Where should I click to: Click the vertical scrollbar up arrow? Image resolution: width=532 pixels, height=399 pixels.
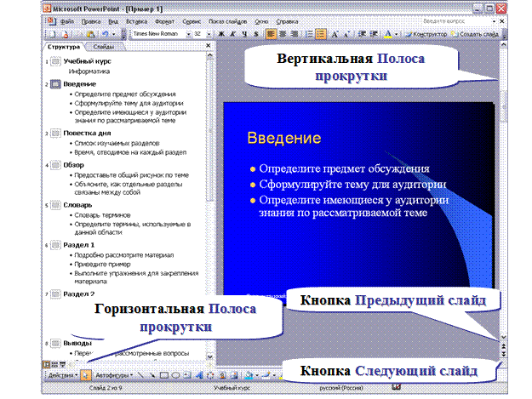(504, 44)
